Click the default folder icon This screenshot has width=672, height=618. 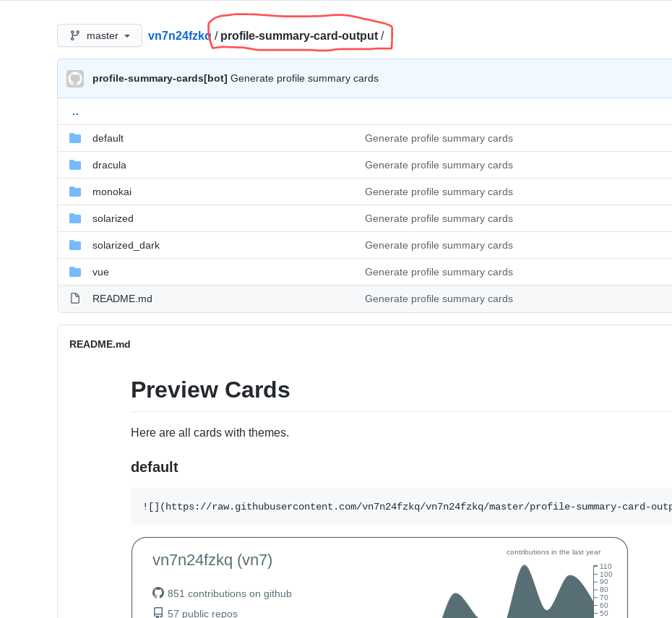[75, 138]
